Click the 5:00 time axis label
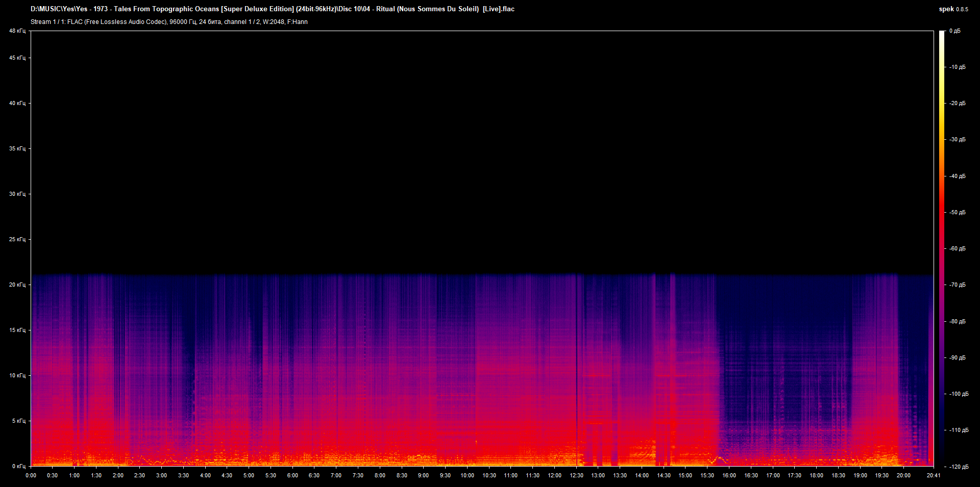The image size is (980, 487). 249,476
